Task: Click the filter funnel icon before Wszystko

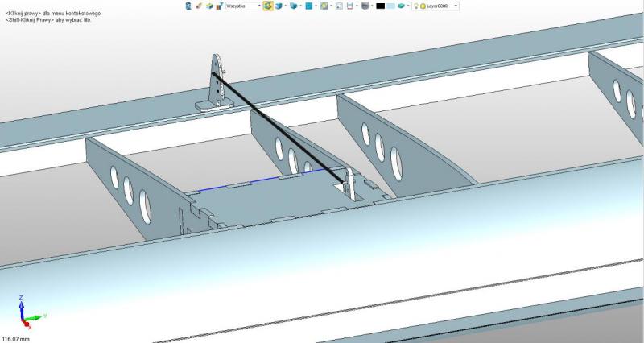Action: coord(218,6)
